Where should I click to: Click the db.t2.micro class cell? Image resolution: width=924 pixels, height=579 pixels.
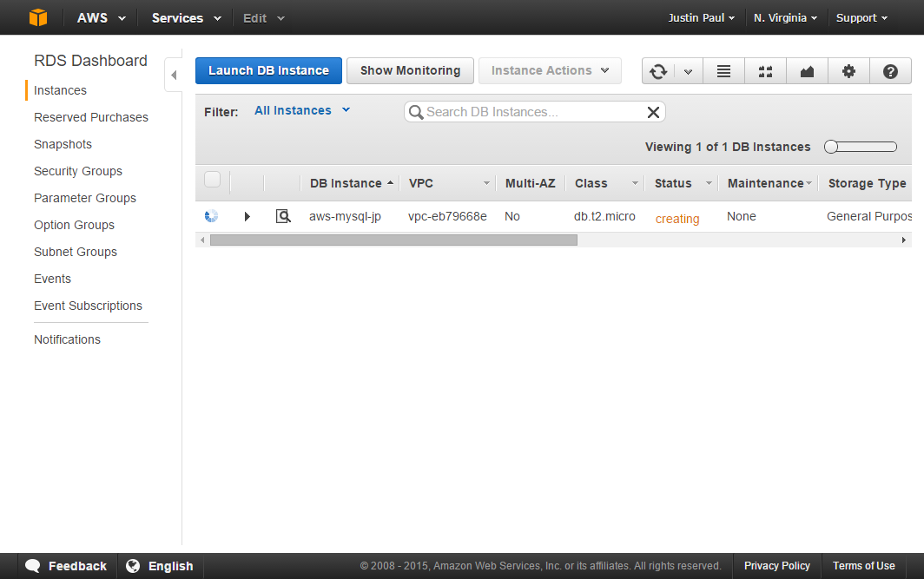pyautogui.click(x=604, y=216)
